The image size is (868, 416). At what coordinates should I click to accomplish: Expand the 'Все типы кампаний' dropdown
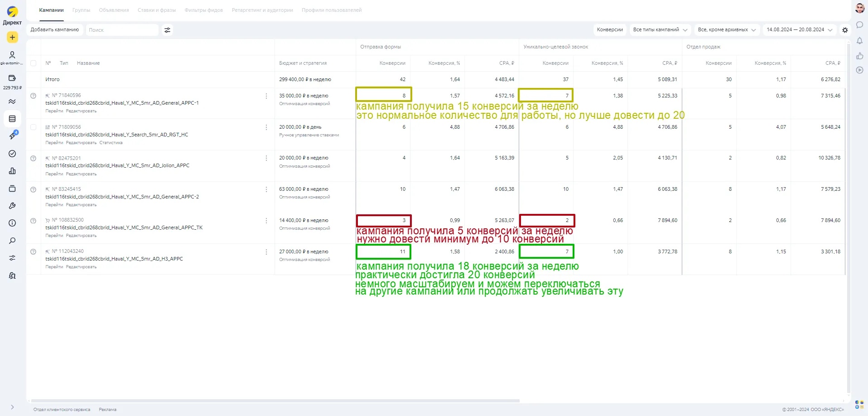click(x=660, y=30)
